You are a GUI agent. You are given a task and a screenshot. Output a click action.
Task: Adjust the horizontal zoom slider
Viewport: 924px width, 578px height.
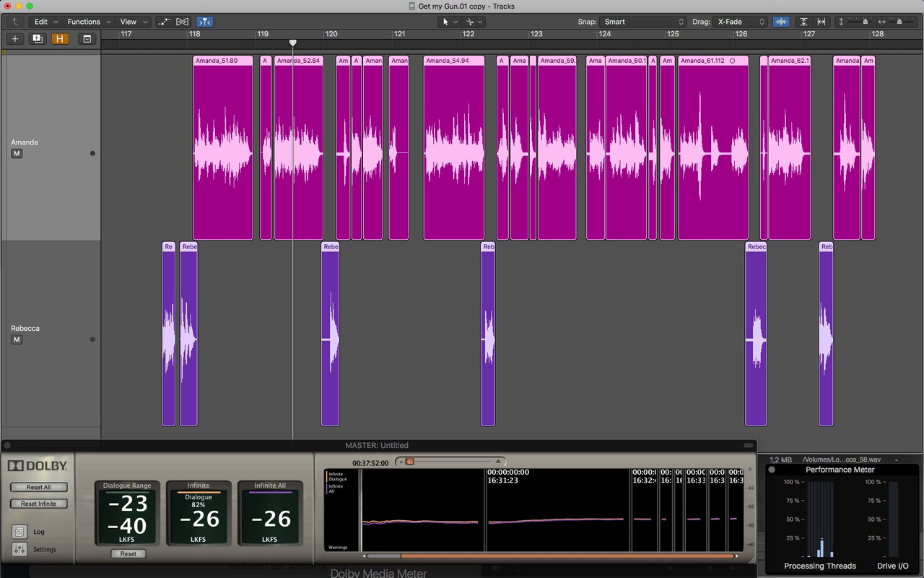[x=899, y=22]
